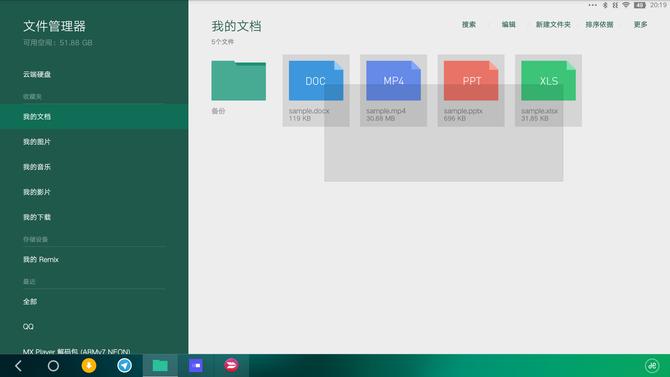Image resolution: width=670 pixels, height=377 pixels.
Task: Open the 排序依据 sort dropdown
Action: (599, 25)
